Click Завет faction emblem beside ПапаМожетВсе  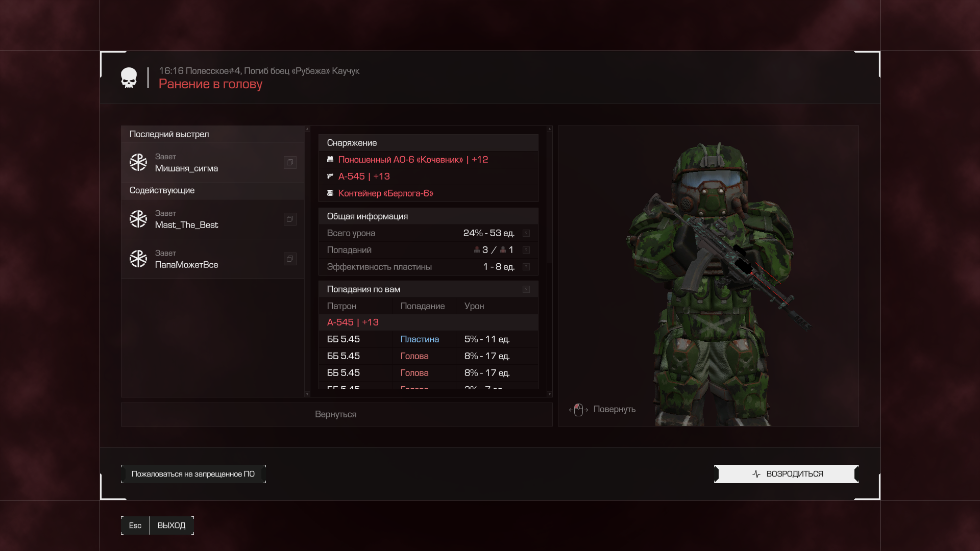(x=138, y=259)
